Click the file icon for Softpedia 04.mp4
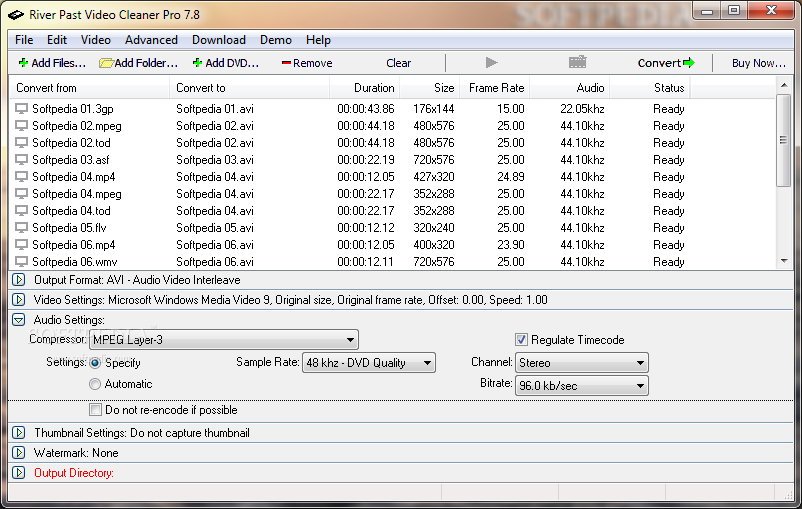Viewport: 802px width, 509px height. 21,176
